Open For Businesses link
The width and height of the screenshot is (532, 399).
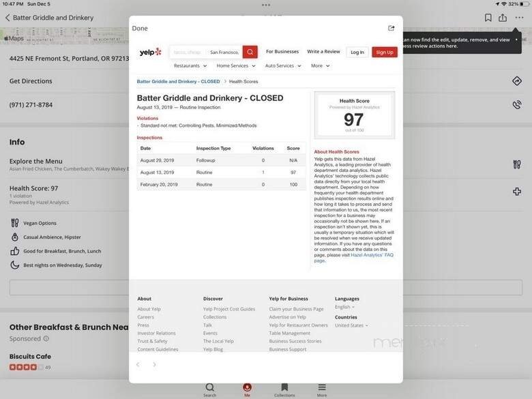click(282, 52)
